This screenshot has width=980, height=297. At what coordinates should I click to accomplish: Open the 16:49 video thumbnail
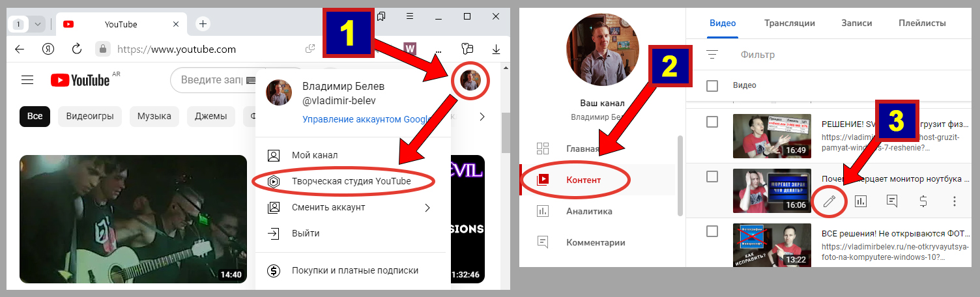[x=772, y=136]
